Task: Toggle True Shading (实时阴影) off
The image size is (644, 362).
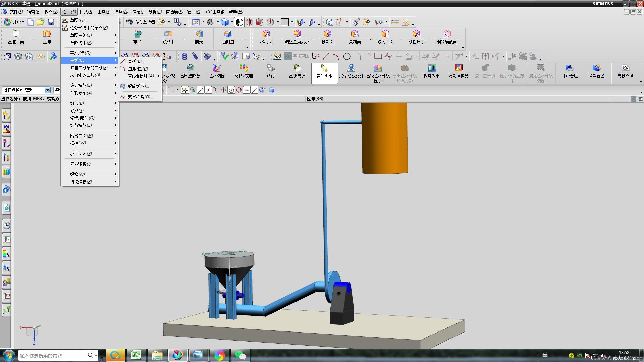Action: [x=324, y=73]
